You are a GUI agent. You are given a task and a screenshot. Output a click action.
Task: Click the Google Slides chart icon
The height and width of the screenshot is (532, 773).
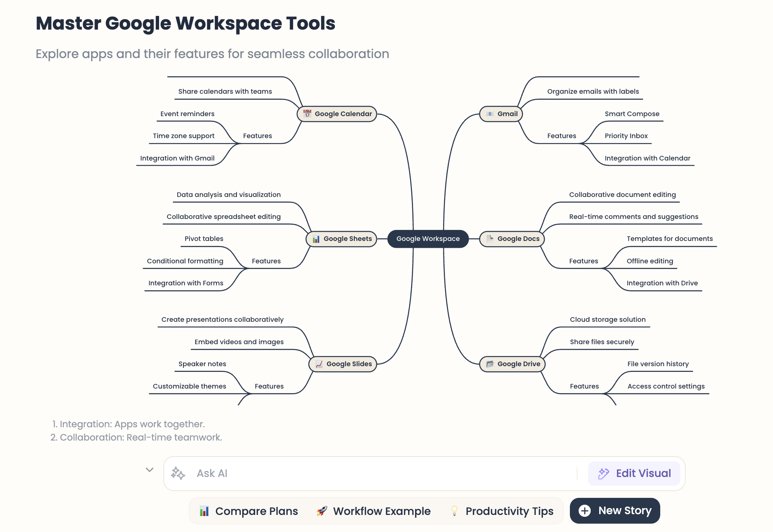pyautogui.click(x=319, y=364)
